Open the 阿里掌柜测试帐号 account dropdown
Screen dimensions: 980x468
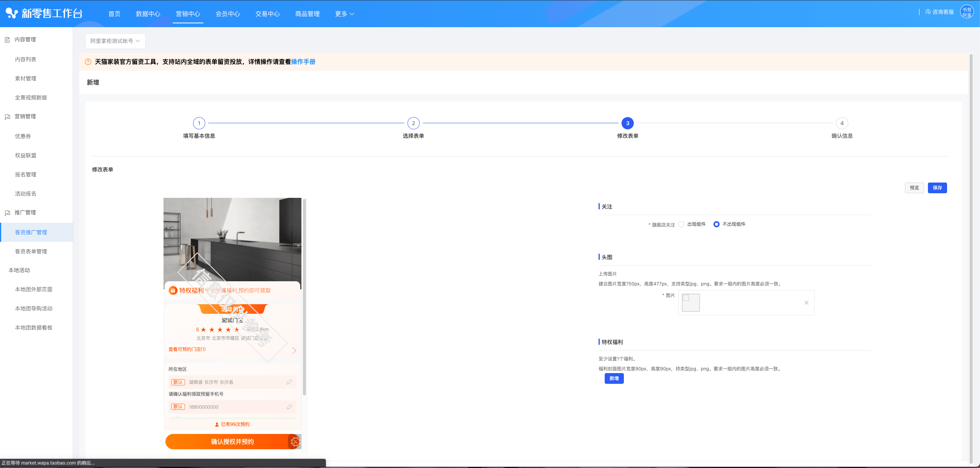point(115,41)
